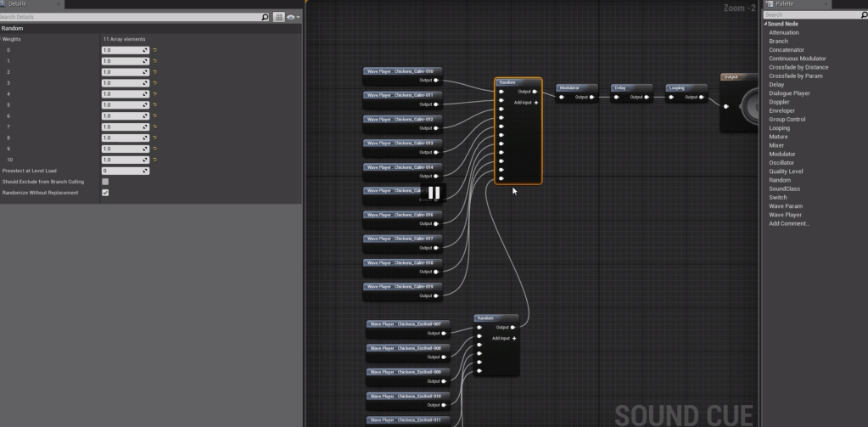
Task: Click the pause overlay button
Action: [x=434, y=193]
